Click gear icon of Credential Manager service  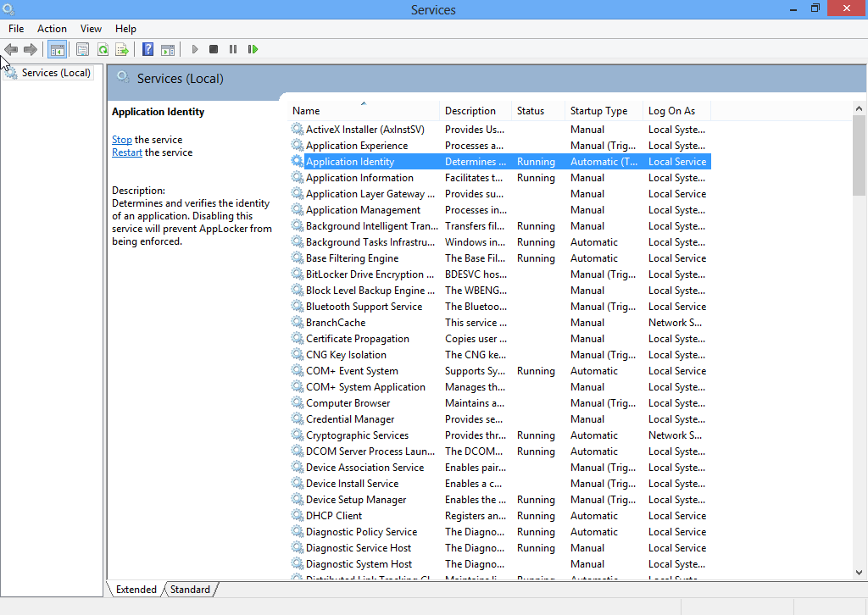coord(298,418)
